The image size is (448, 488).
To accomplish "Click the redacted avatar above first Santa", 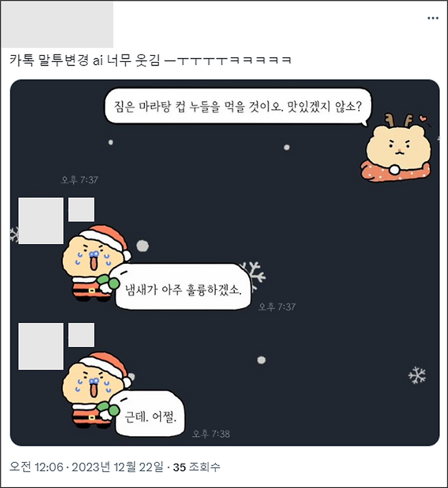I will pos(41,221).
